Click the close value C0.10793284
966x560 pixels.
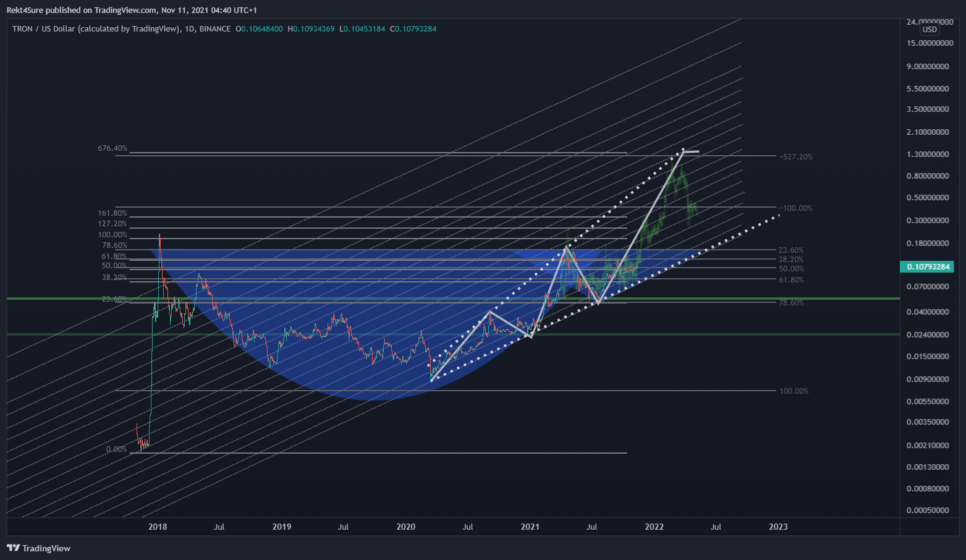tap(413, 29)
